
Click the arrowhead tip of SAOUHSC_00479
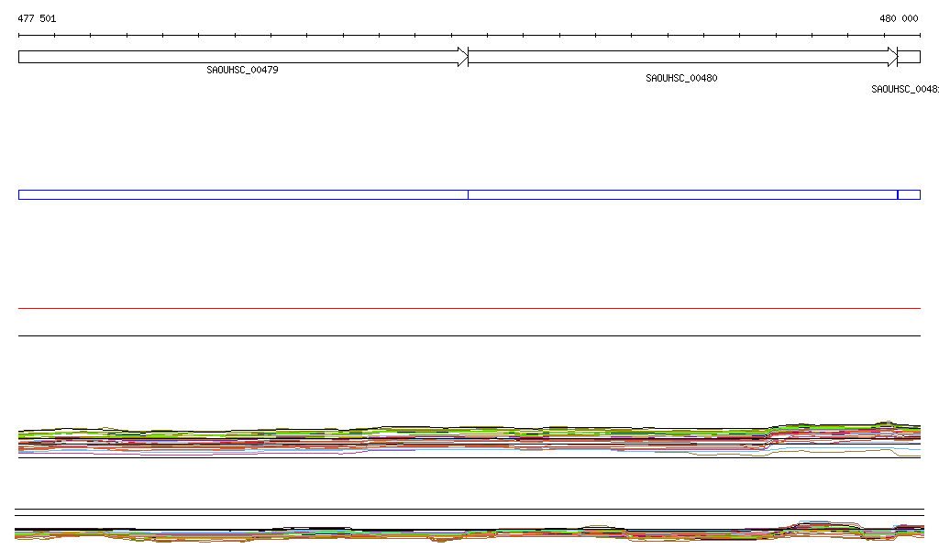(x=464, y=57)
